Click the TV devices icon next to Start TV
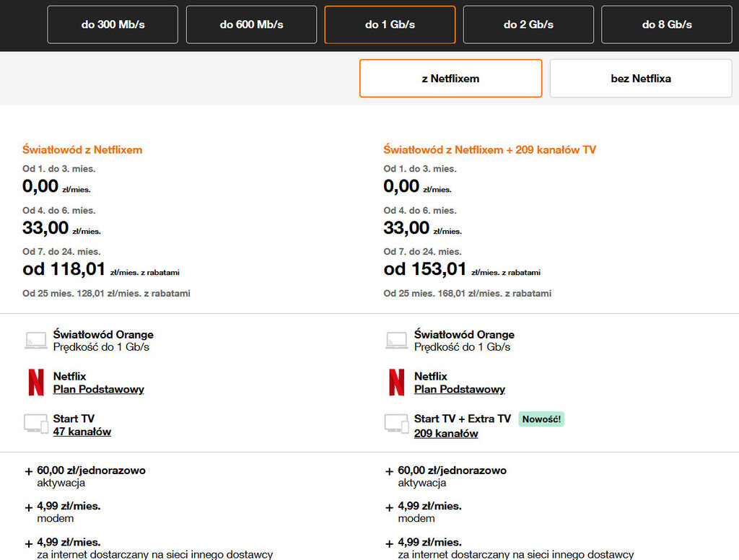Screen dimensions: 739x560 click(x=36, y=424)
